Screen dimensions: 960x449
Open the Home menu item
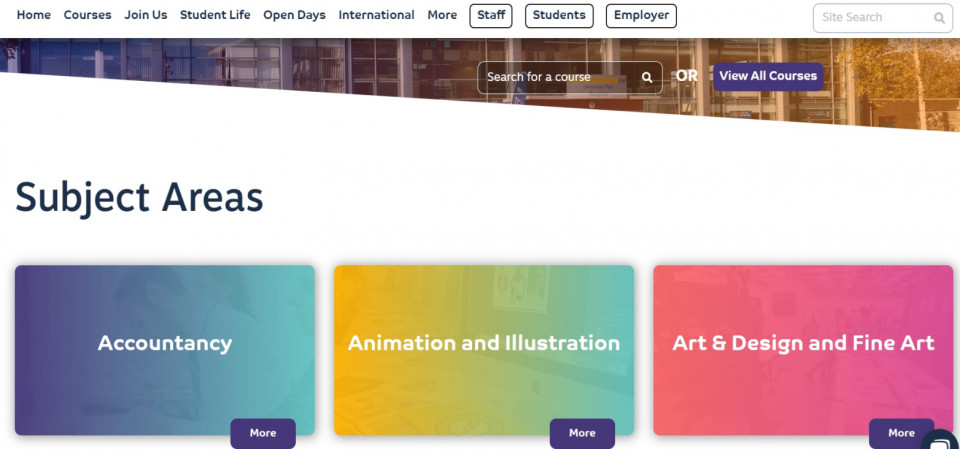[34, 15]
